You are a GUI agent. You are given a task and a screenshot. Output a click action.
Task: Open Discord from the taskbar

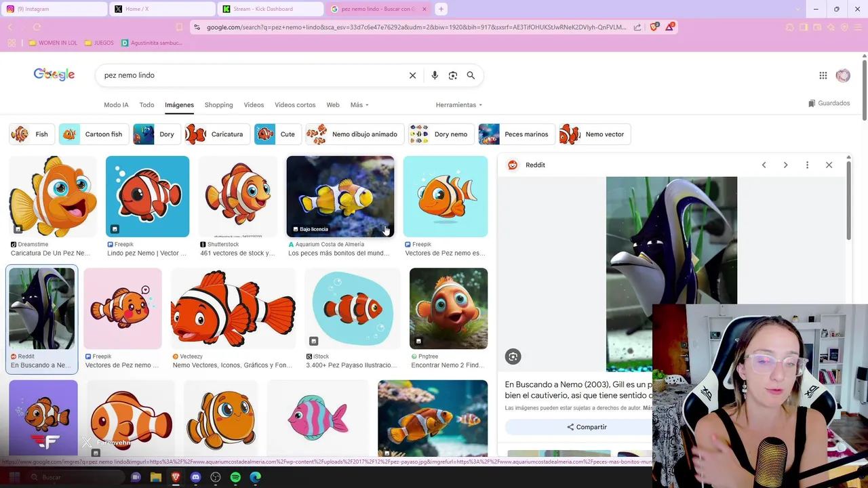pos(196,477)
